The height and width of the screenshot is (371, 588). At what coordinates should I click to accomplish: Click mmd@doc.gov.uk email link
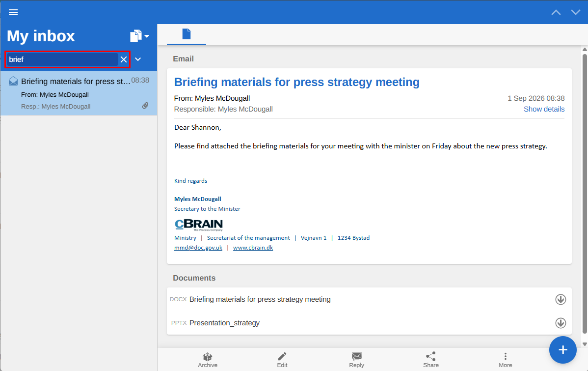click(198, 248)
